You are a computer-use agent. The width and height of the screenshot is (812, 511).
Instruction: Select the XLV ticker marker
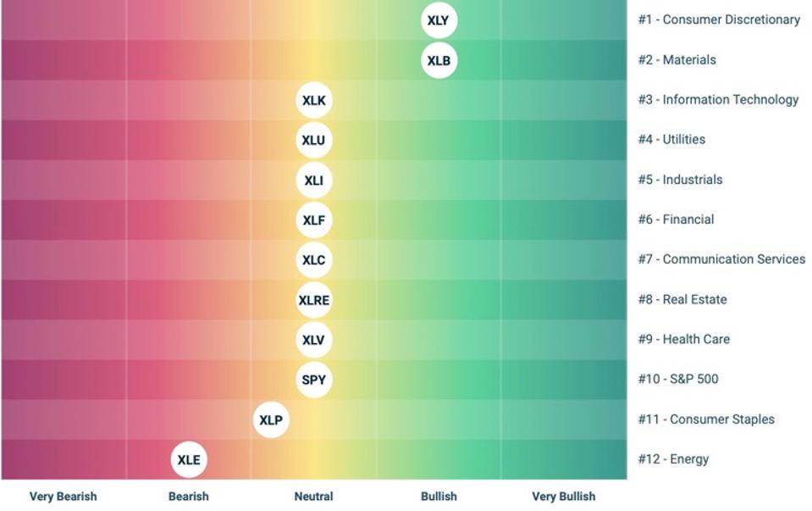tap(313, 340)
